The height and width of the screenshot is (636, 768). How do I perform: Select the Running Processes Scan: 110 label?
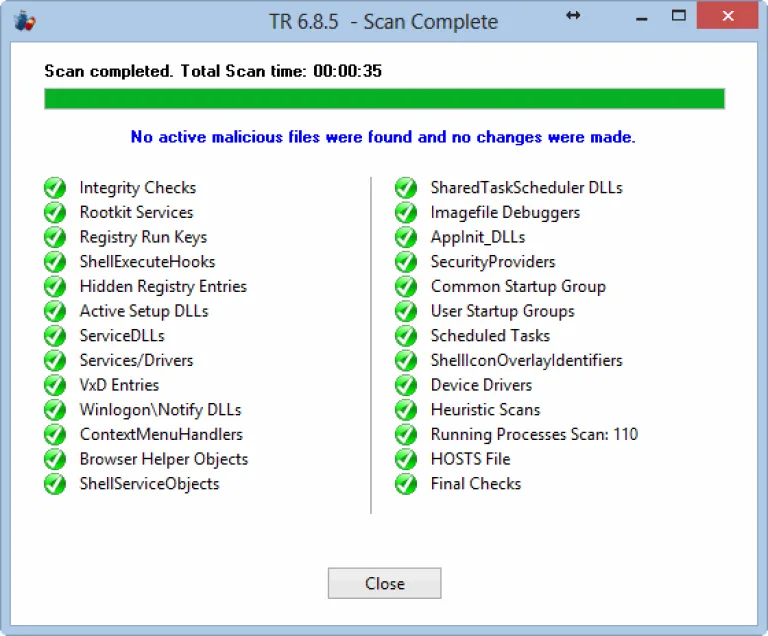point(534,434)
